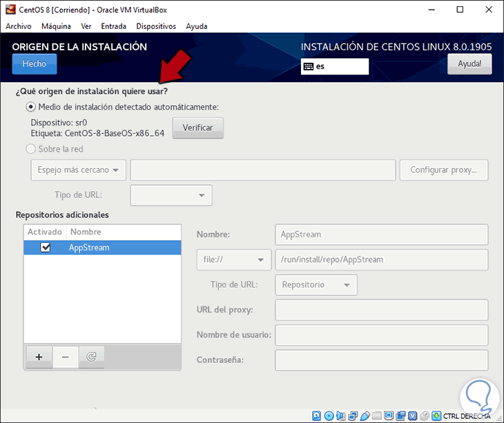504x423 pixels.
Task: Click the /run/install/repo/AppStream path field
Action: tap(382, 259)
